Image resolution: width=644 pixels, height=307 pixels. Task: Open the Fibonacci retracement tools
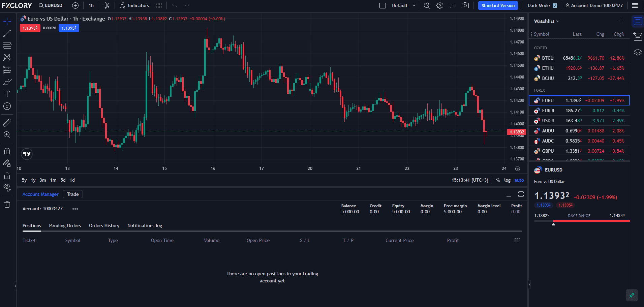pos(7,45)
